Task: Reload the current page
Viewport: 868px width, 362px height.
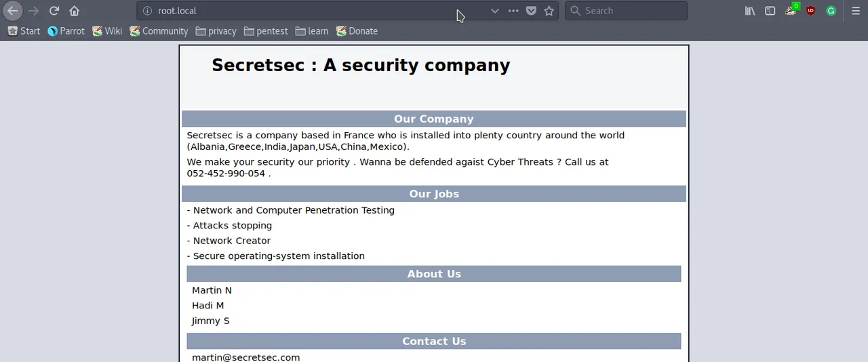Action: tap(54, 11)
